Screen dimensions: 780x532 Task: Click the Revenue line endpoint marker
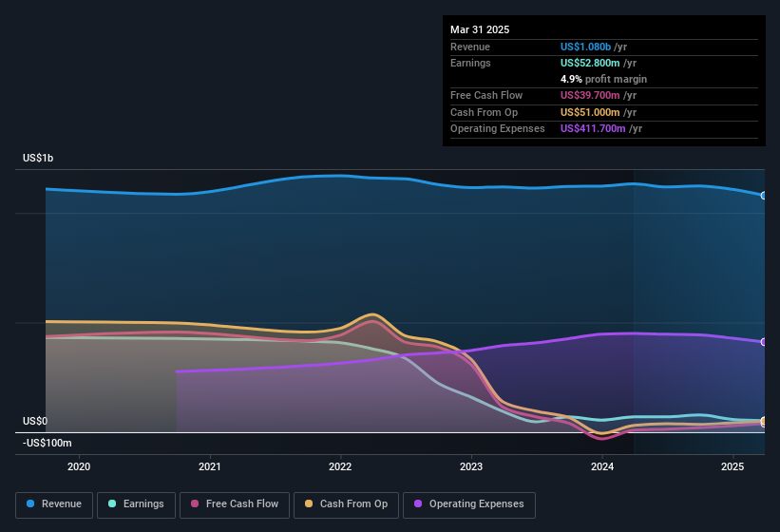coord(763,196)
